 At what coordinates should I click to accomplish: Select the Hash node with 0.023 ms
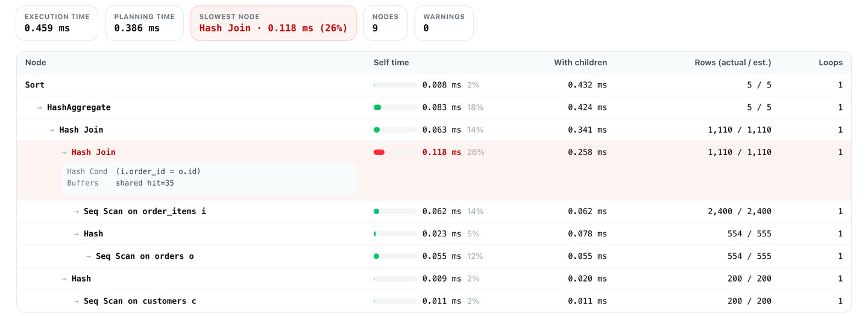pos(434,233)
